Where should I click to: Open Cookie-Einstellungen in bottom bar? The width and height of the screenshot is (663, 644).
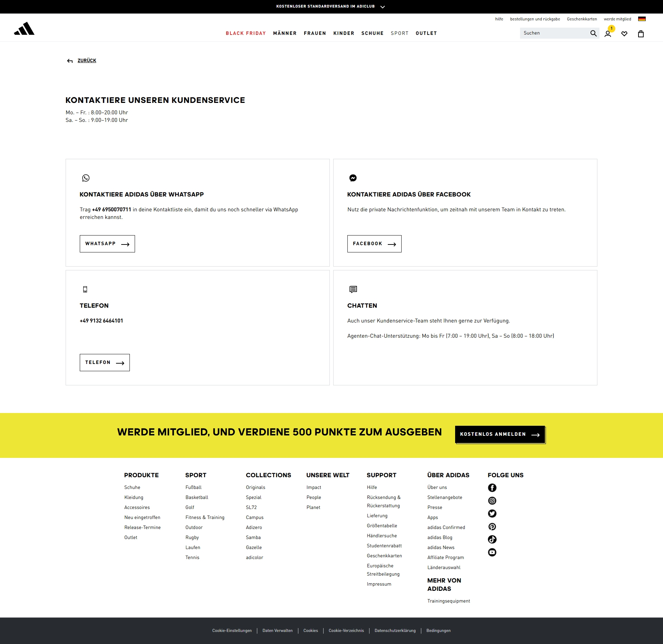pos(232,631)
